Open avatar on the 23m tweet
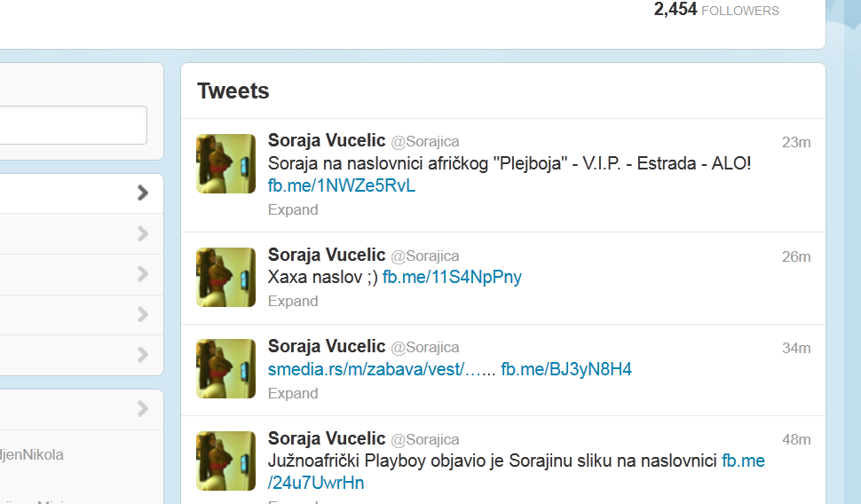 pos(225,163)
